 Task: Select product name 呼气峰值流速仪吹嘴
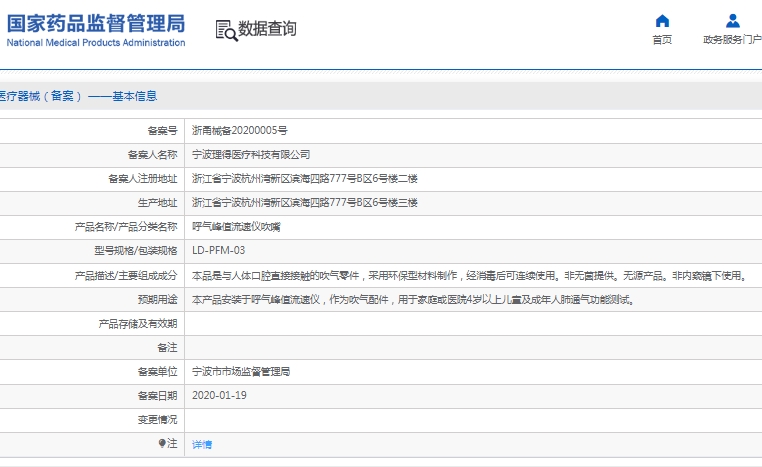coord(236,227)
